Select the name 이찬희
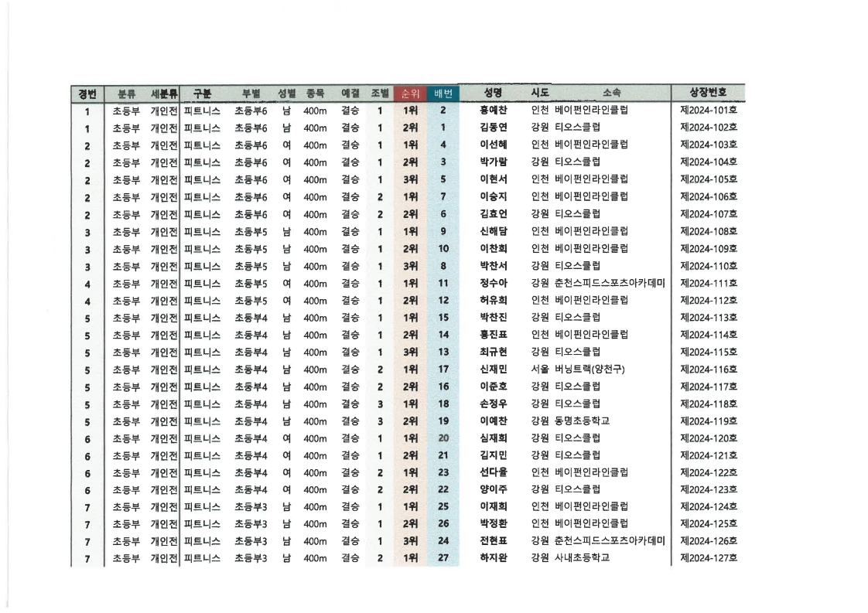The width and height of the screenshot is (868, 613). click(494, 248)
